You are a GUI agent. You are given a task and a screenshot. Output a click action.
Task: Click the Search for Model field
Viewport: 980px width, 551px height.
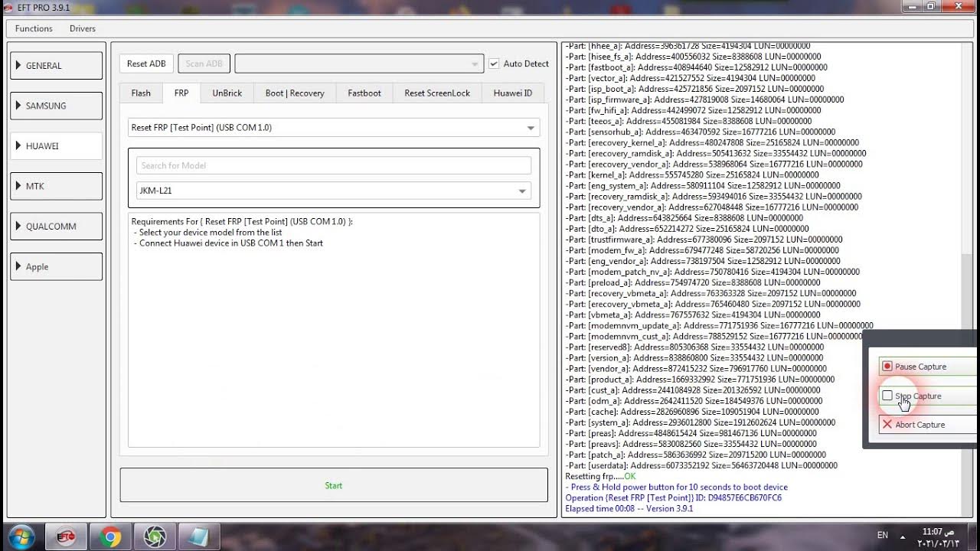click(334, 165)
